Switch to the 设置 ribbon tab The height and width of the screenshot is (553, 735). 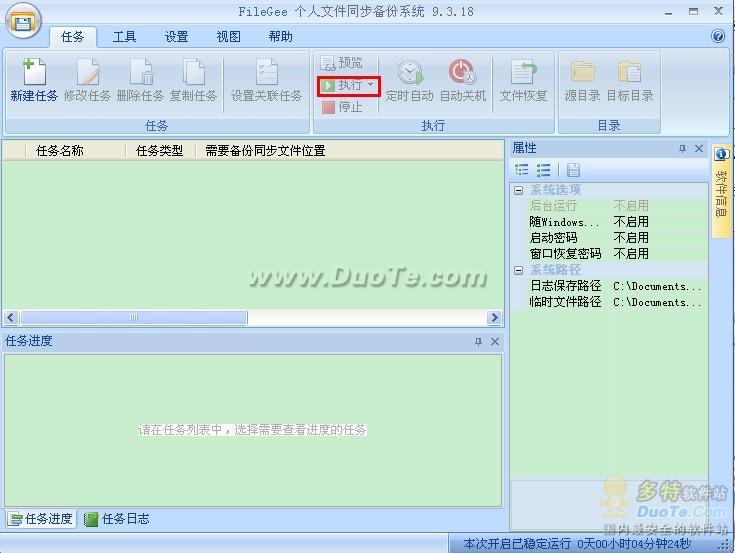click(176, 37)
